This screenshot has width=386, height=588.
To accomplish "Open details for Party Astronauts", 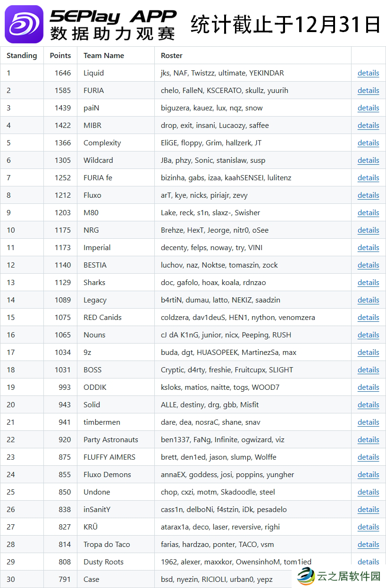I will click(368, 440).
